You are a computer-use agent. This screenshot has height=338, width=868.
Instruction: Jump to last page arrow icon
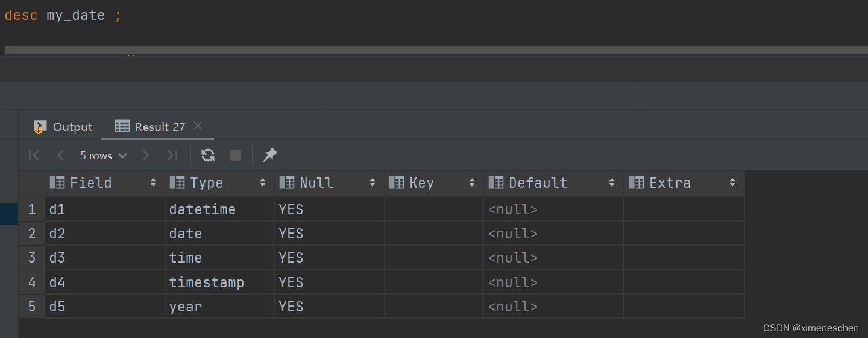click(x=172, y=155)
